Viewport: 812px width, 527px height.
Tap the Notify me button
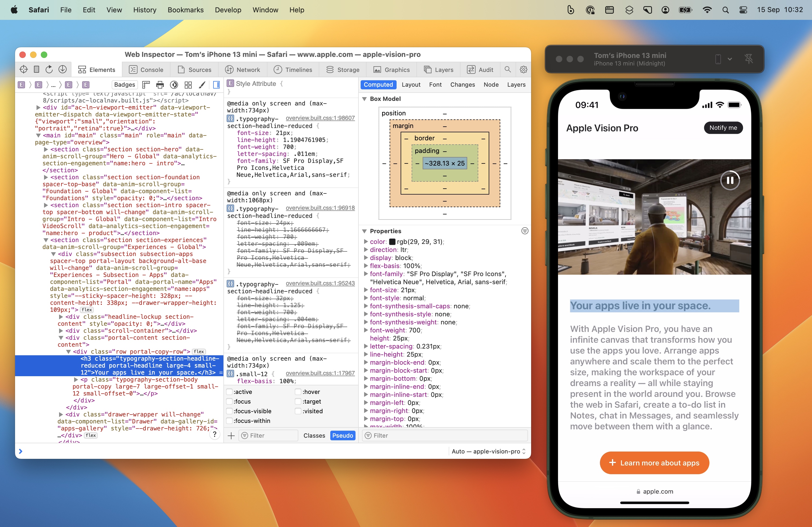(723, 127)
